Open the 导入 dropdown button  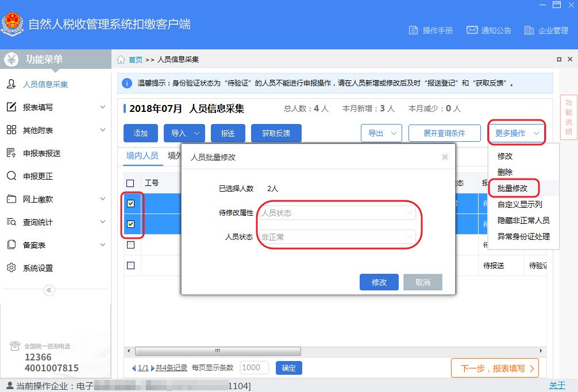[x=184, y=133]
